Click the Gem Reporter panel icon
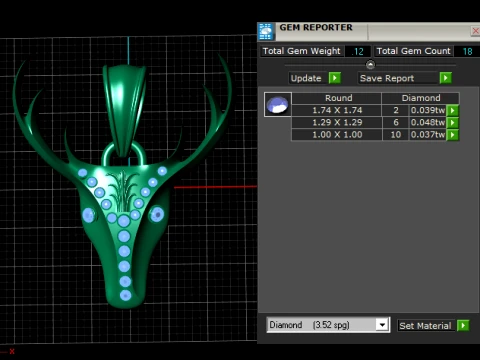 click(266, 32)
